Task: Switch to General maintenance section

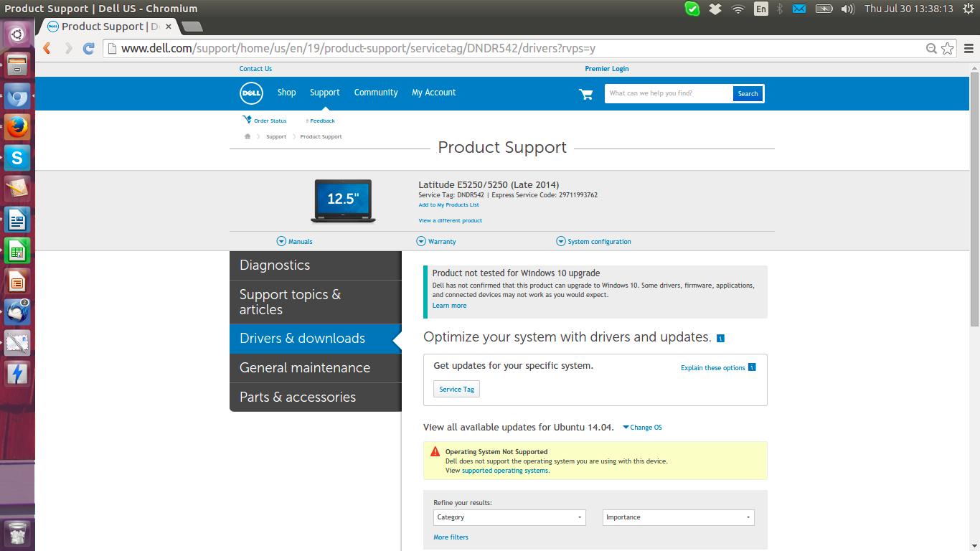Action: click(316, 368)
